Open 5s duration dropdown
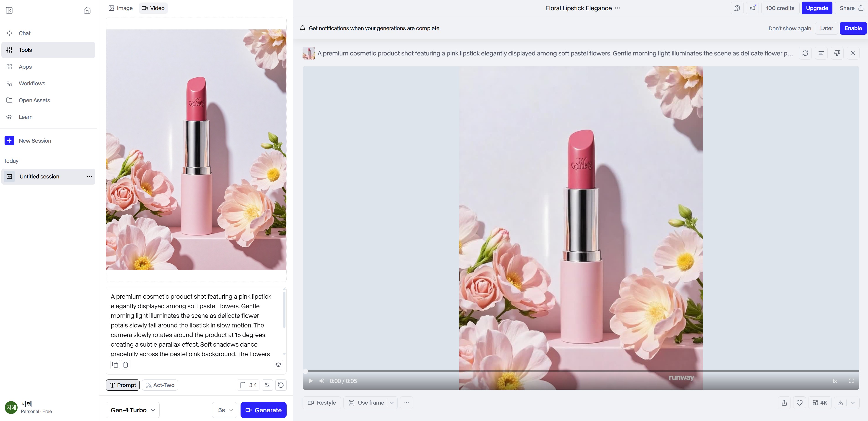 (225, 410)
